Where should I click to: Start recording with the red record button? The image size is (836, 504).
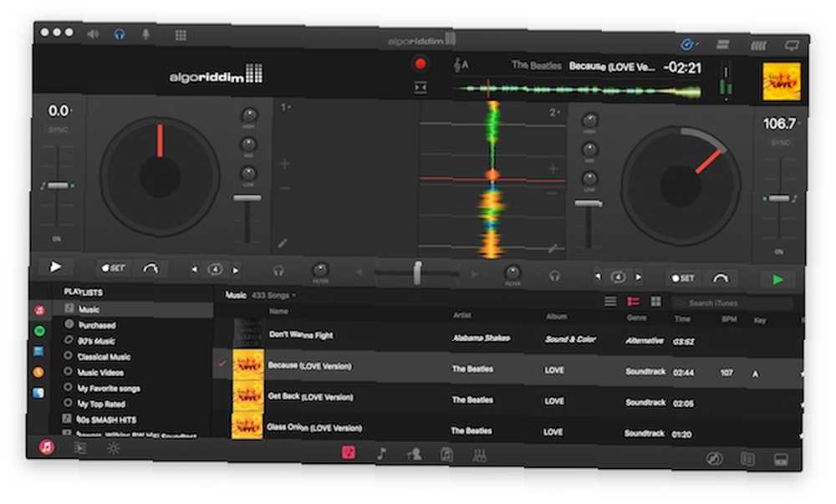pyautogui.click(x=421, y=64)
